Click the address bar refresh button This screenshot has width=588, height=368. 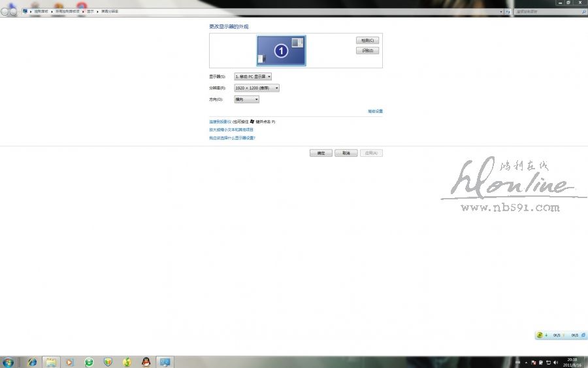(508, 12)
